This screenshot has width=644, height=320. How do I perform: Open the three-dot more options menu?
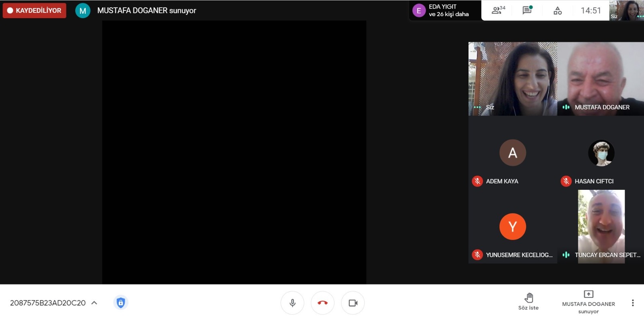pos(632,303)
